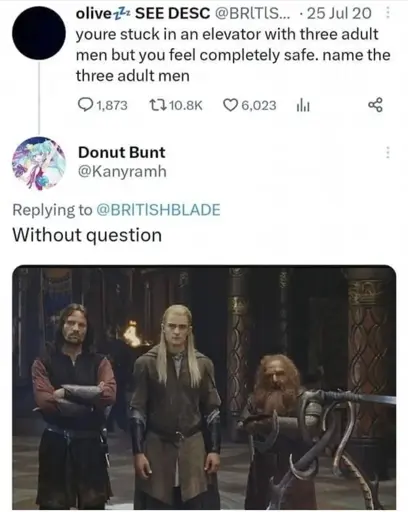Open olive's black profile avatar
Image resolution: width=408 pixels, height=512 pixels.
39,33
